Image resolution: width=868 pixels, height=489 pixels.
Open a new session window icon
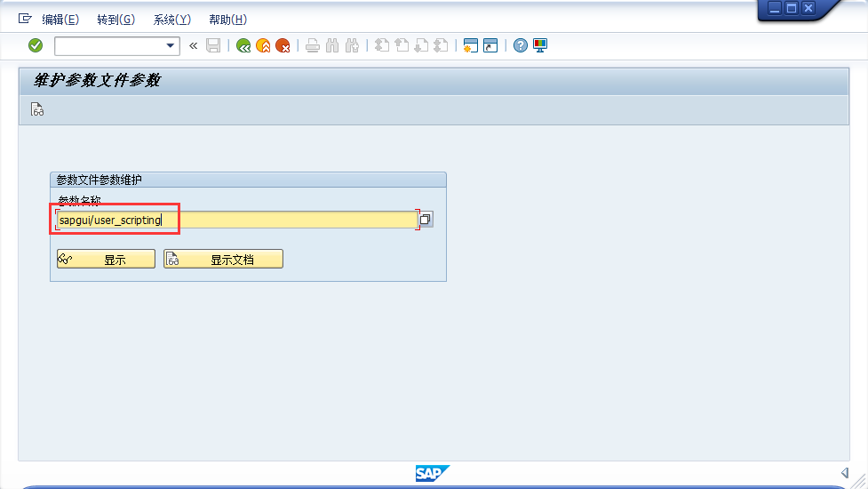pos(470,45)
